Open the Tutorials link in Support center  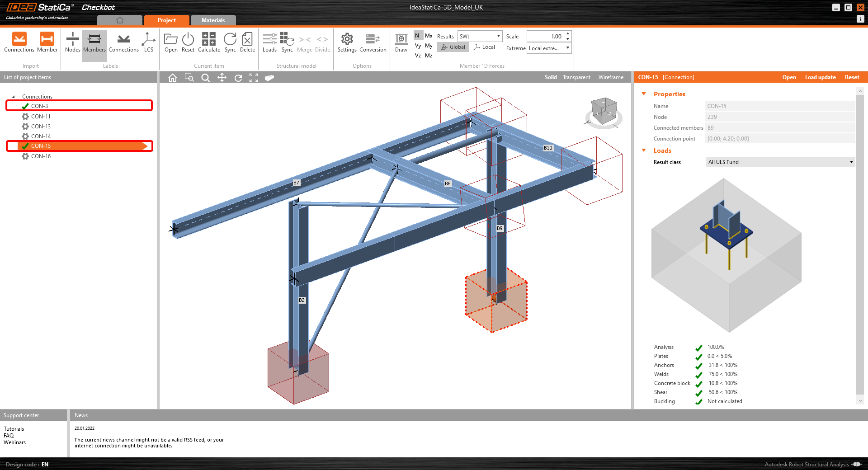click(14, 428)
